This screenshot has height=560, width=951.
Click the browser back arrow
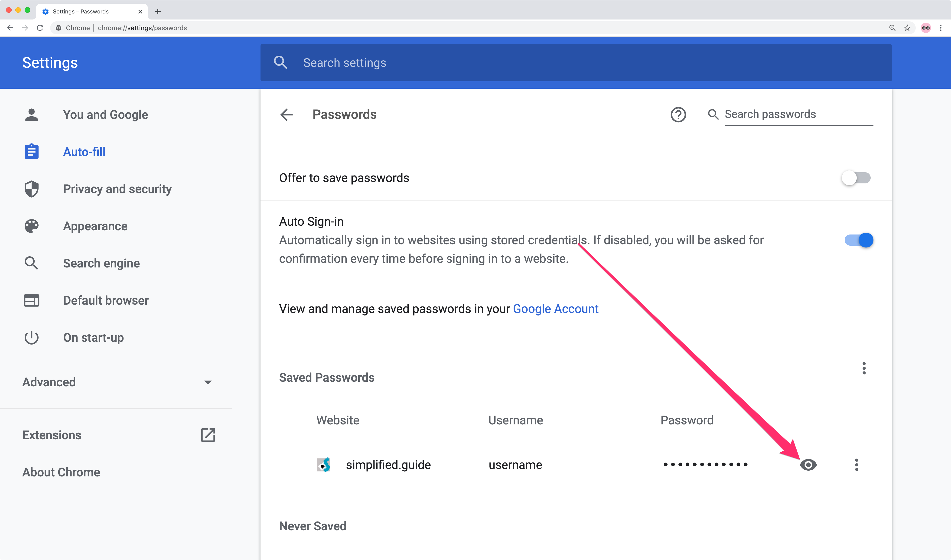(10, 28)
